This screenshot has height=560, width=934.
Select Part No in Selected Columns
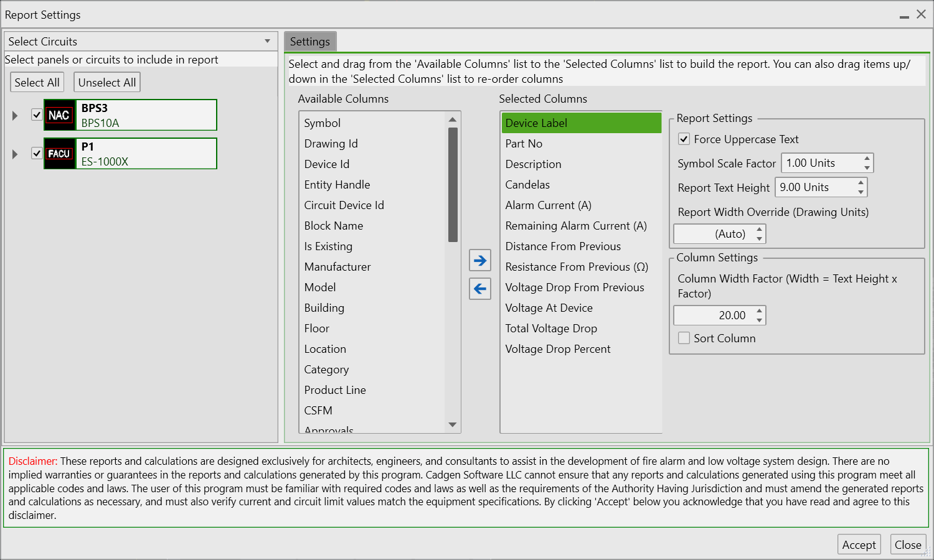pyautogui.click(x=582, y=144)
